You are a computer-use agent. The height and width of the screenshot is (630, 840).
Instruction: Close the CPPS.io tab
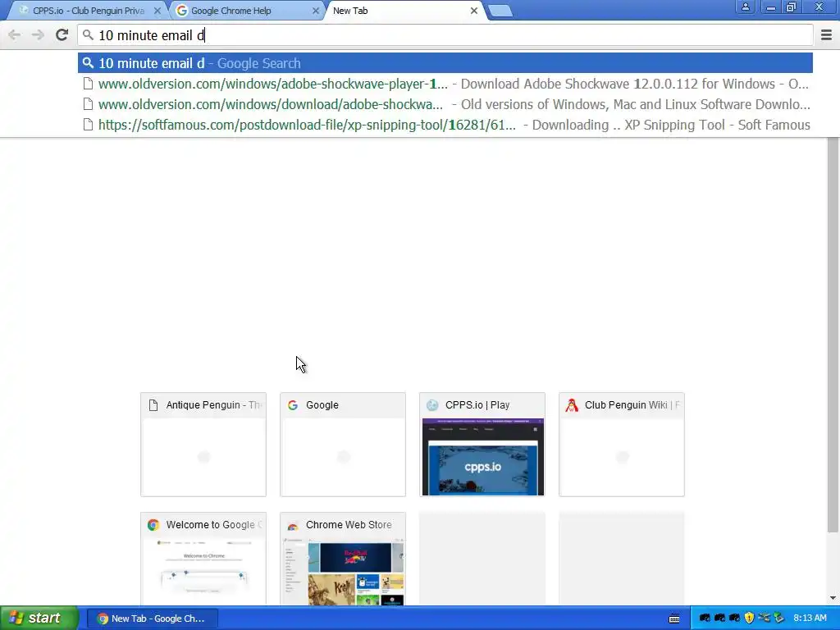point(157,11)
